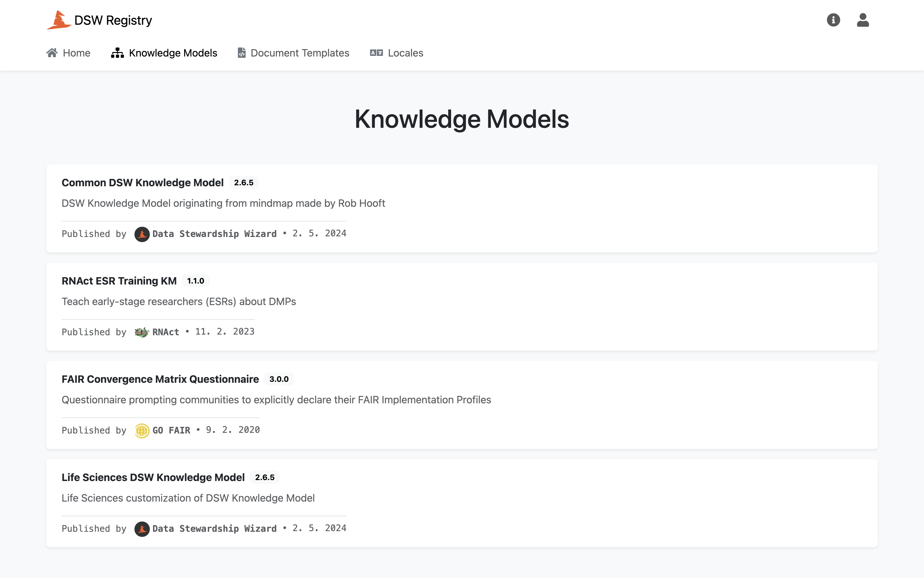Image resolution: width=924 pixels, height=578 pixels.
Task: Click the date 11. 2. 2023
Action: point(225,332)
